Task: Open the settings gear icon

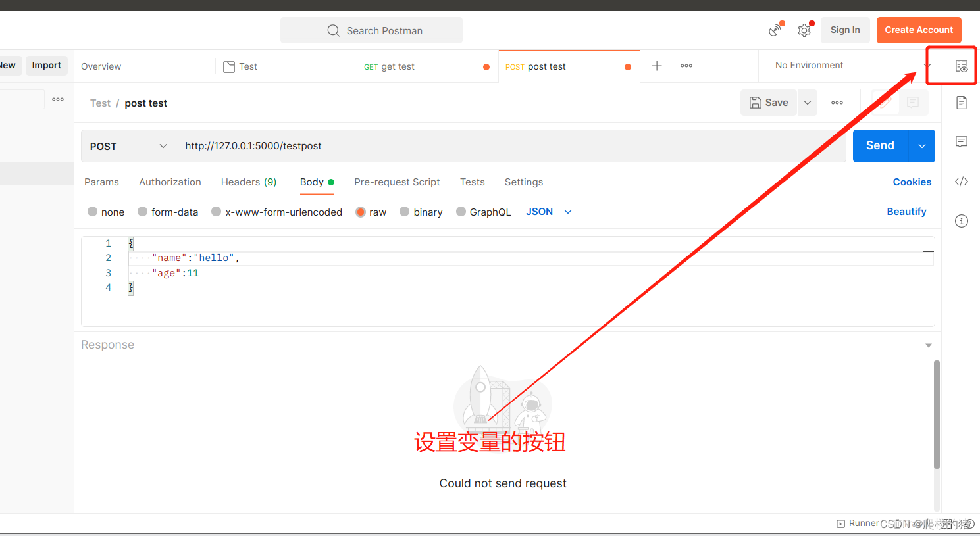Action: 805,30
